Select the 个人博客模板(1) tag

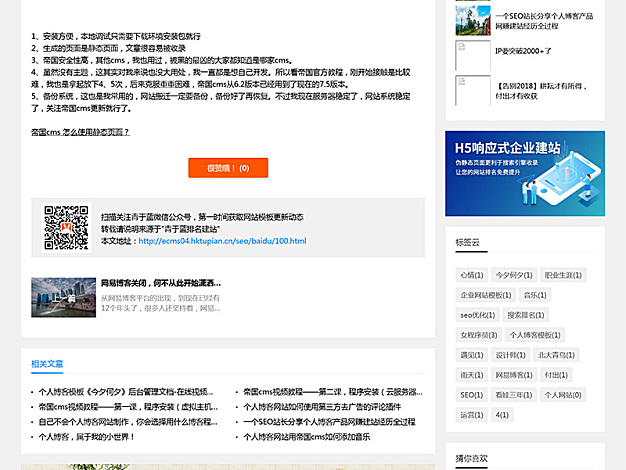click(535, 335)
